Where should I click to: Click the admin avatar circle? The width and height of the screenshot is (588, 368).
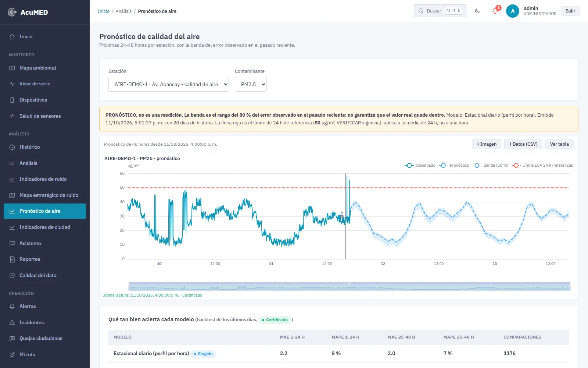coord(513,11)
